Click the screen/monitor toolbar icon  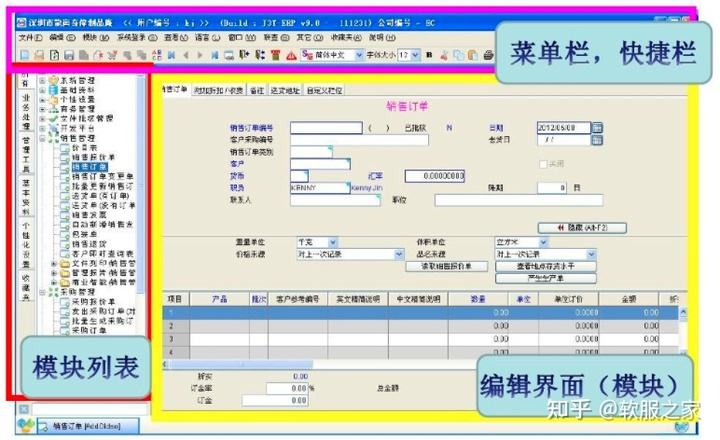click(229, 55)
